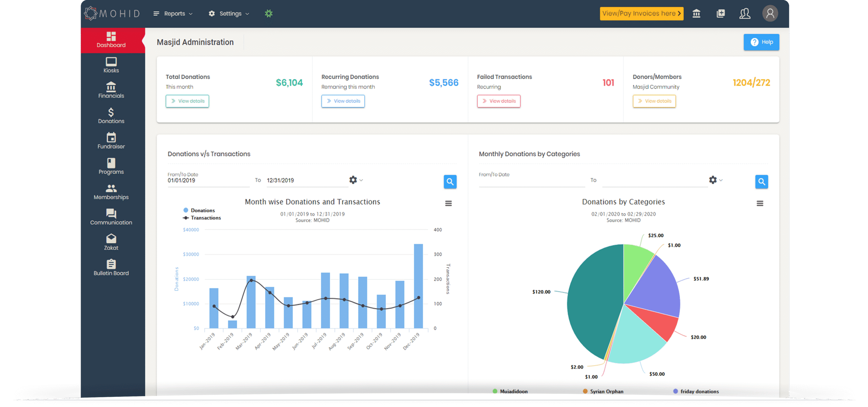The image size is (868, 407).
Task: Click View/Pay Invoices here button
Action: 641,14
